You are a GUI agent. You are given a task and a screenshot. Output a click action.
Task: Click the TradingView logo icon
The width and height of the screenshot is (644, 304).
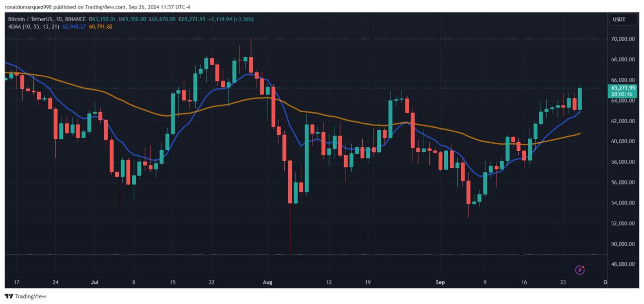pos(9,296)
